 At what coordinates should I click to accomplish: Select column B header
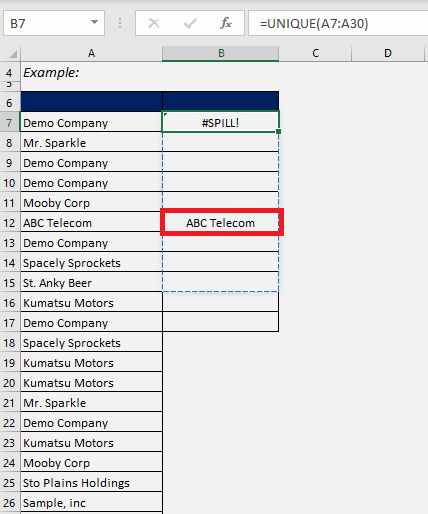coord(220,53)
